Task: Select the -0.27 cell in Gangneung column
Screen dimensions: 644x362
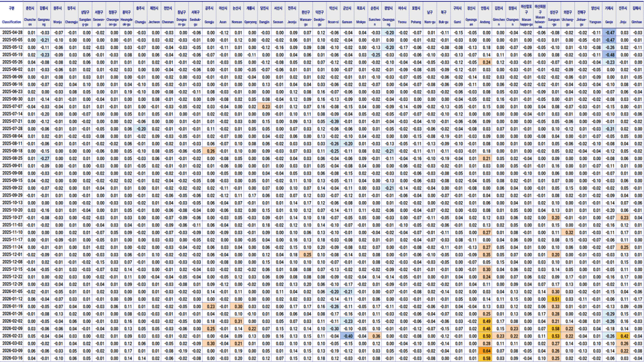Action: tap(44, 158)
